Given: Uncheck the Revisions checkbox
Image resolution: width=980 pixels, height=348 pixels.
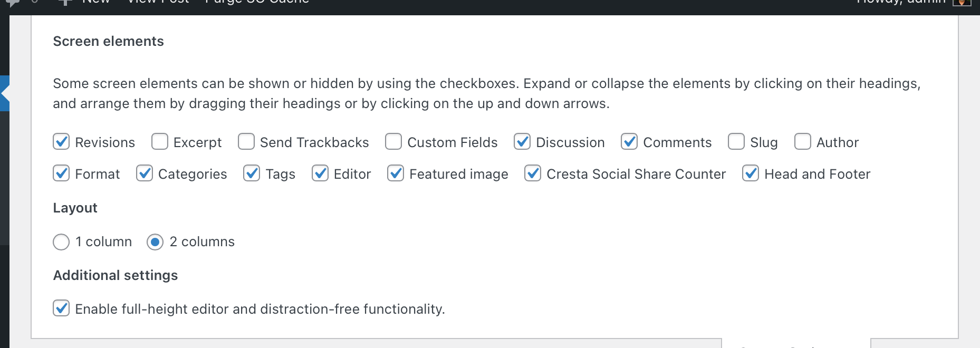Looking at the screenshot, I should pos(61,141).
